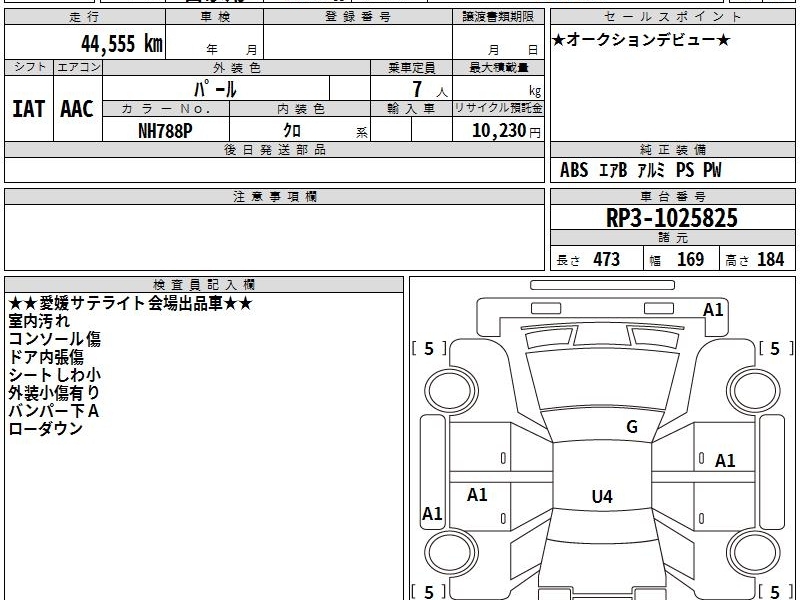Click the コンソール傷 inspector note
800x600 pixels.
point(55,339)
